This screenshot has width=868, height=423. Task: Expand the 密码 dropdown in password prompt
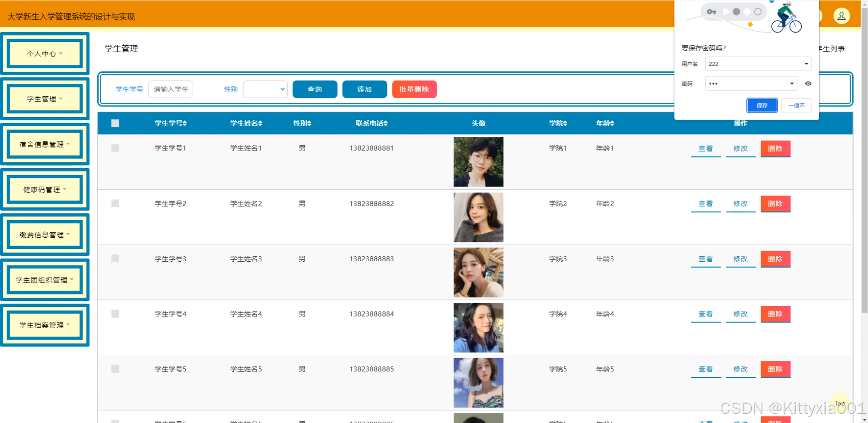[791, 83]
